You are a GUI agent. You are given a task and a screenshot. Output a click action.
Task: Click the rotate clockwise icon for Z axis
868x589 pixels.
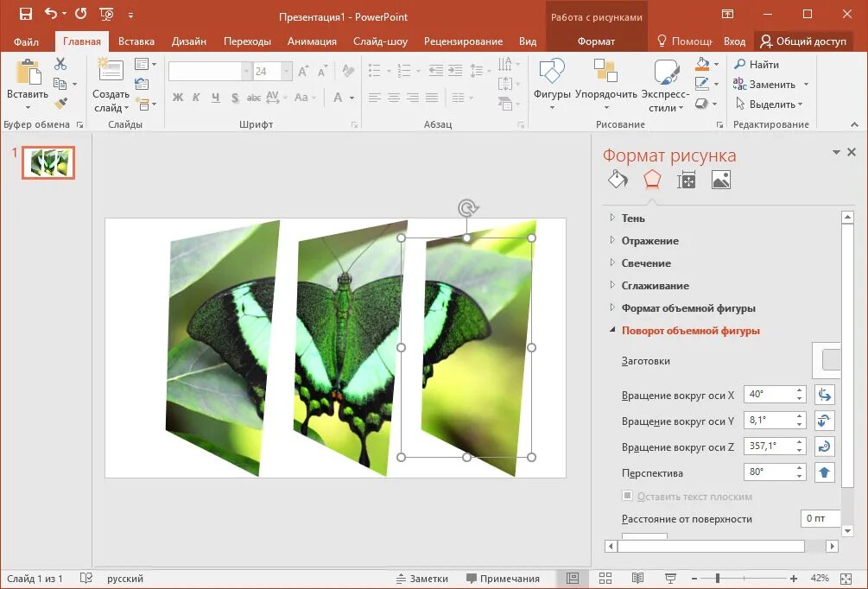pyautogui.click(x=824, y=446)
